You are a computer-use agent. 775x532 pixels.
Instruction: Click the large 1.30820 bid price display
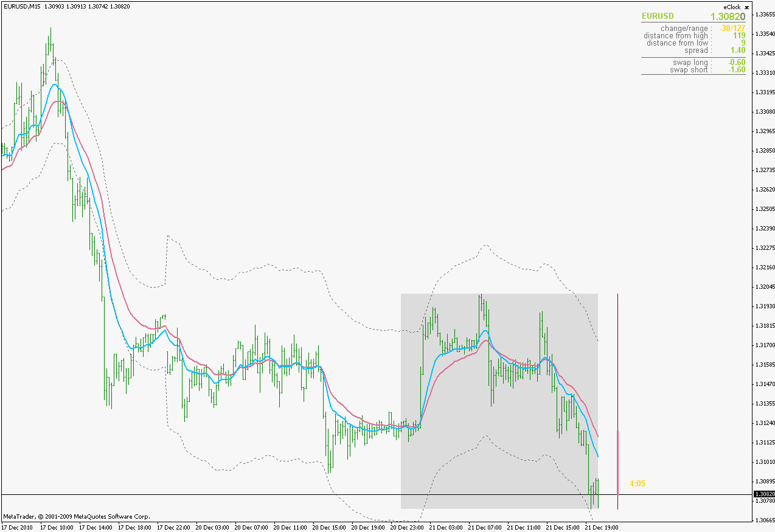(x=728, y=16)
